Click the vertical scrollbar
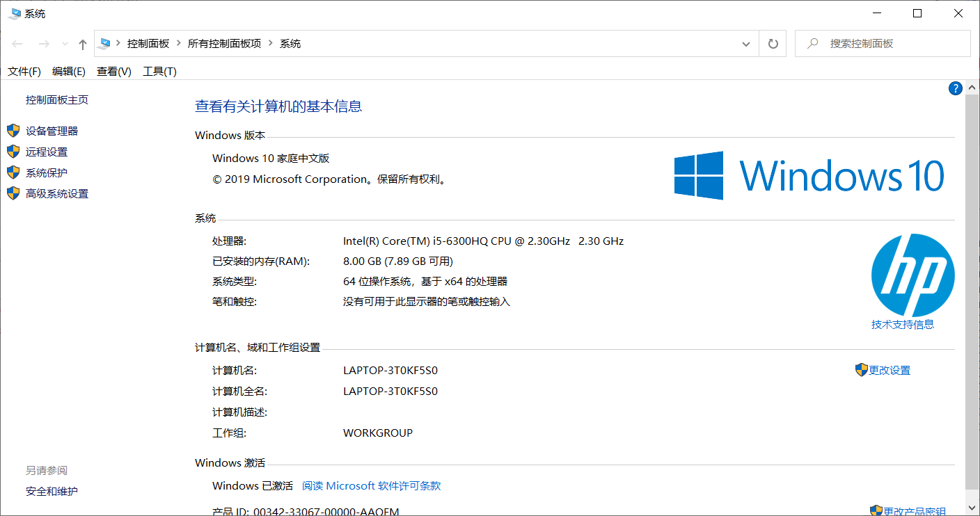 click(972, 292)
